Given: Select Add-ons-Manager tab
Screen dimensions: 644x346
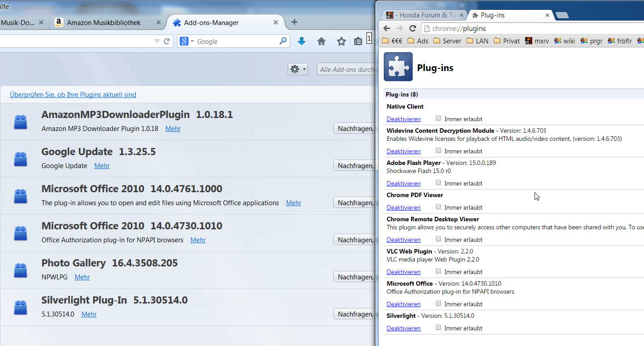Looking at the screenshot, I should [226, 22].
